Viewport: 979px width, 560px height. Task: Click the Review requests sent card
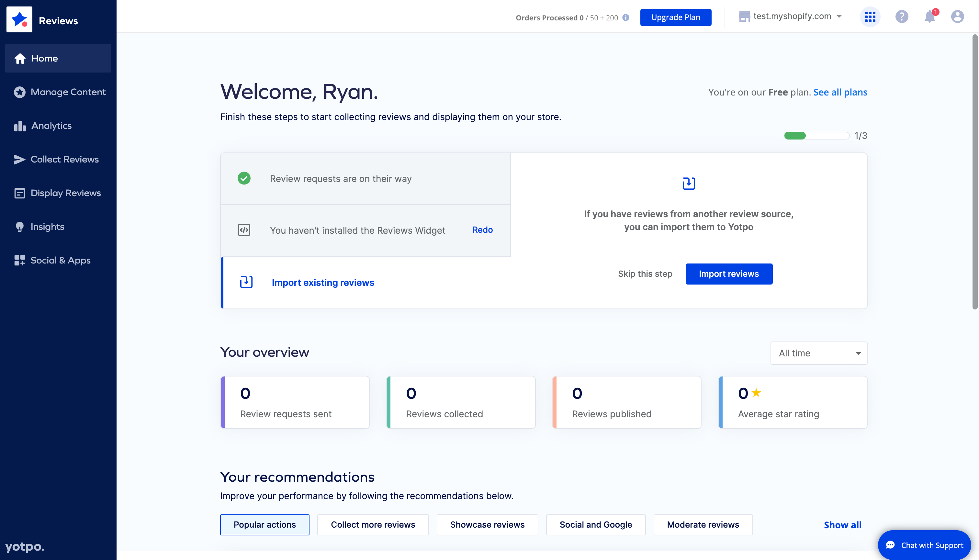pos(295,402)
